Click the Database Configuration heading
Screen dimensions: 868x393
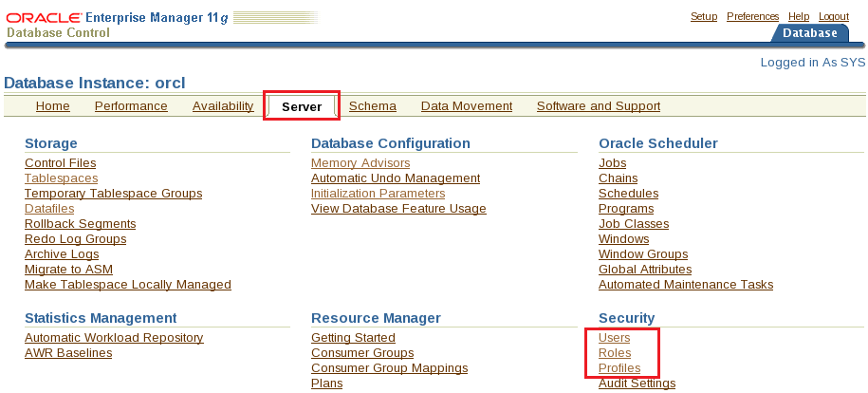391,143
